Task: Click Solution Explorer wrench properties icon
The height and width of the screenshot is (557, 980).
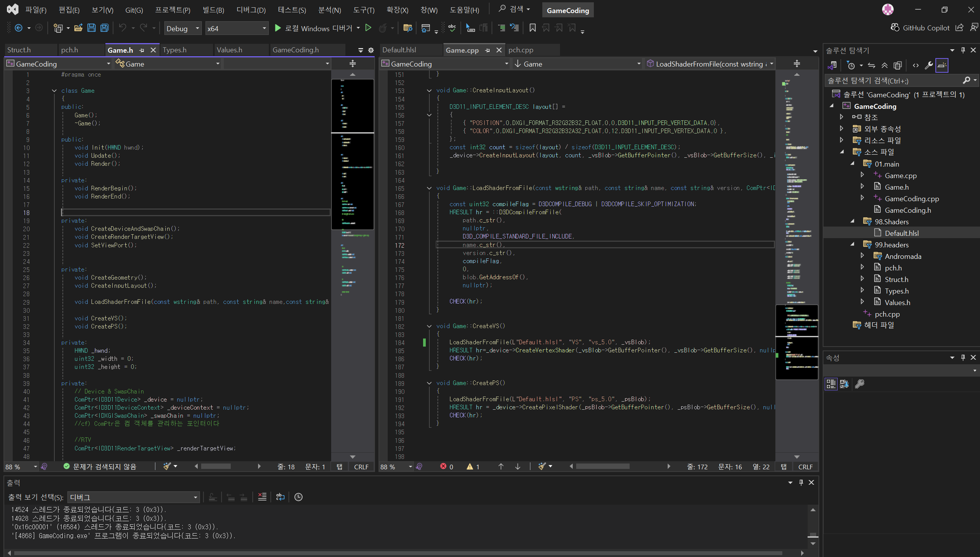Action: (928, 65)
